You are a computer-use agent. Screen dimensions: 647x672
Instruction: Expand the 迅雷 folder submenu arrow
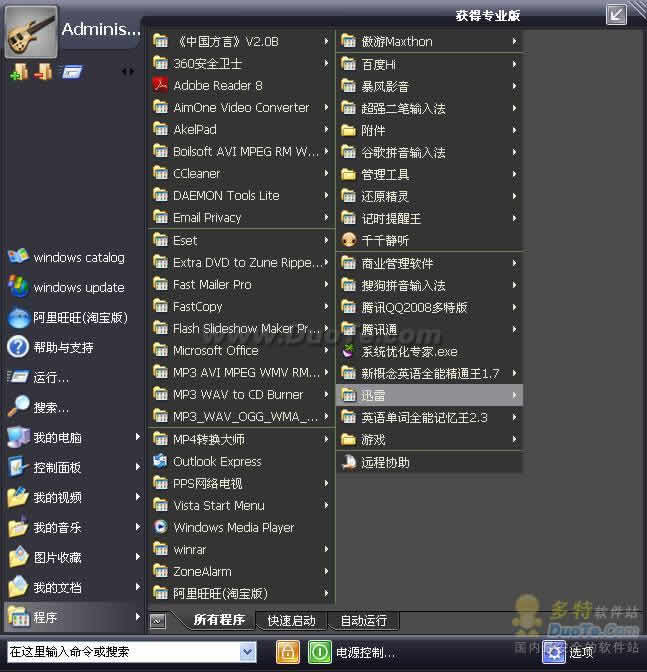point(515,395)
